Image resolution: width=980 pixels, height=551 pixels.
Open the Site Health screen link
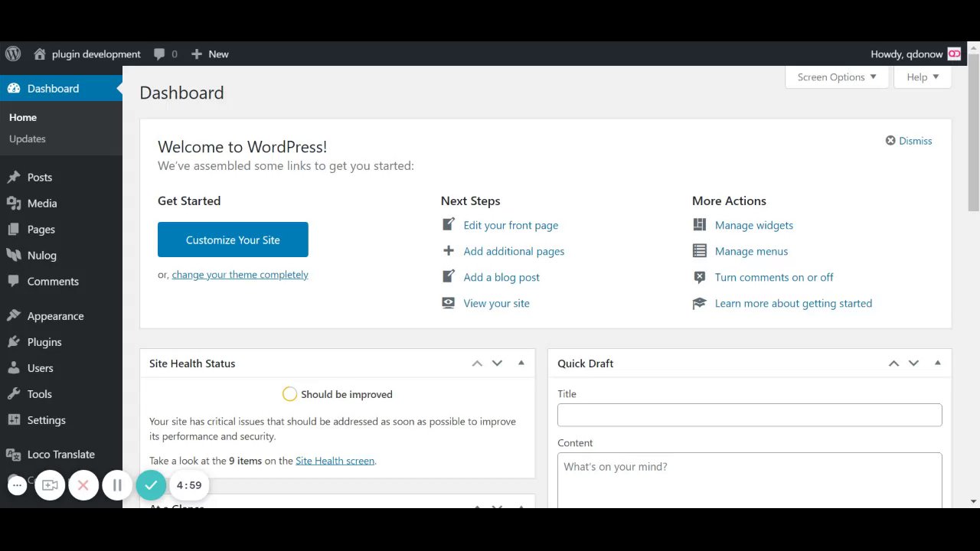(335, 461)
